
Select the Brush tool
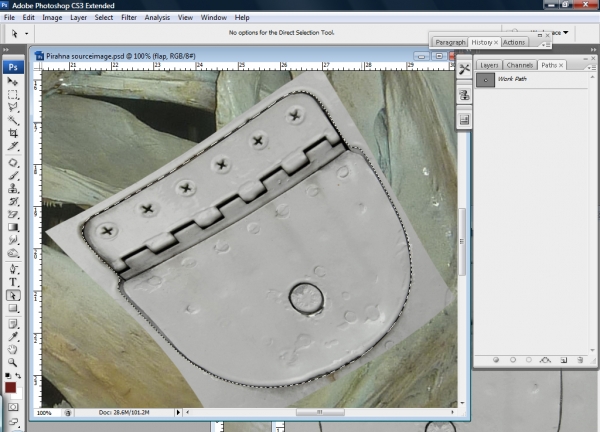13,176
